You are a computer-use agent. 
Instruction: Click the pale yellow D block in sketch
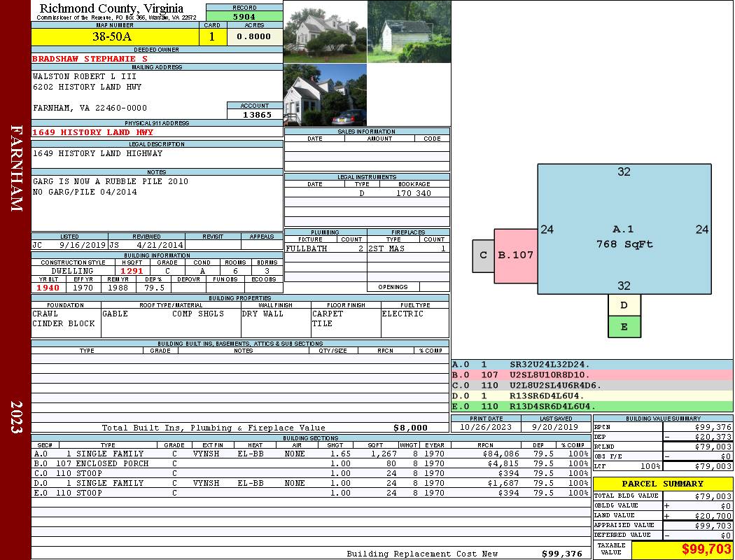(624, 304)
